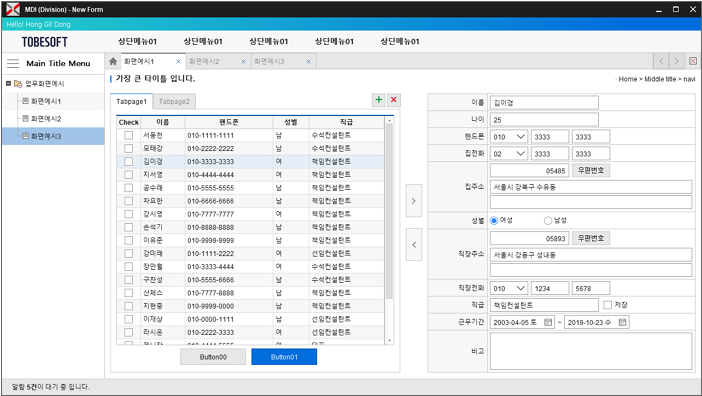Click the 직급 field 책임컨설턴트
The width and height of the screenshot is (702, 396).
tap(544, 305)
